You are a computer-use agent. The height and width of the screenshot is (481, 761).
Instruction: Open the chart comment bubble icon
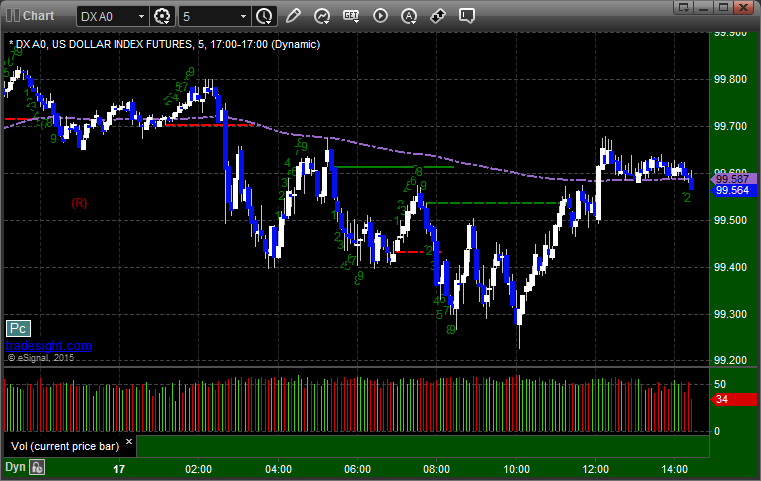click(467, 16)
